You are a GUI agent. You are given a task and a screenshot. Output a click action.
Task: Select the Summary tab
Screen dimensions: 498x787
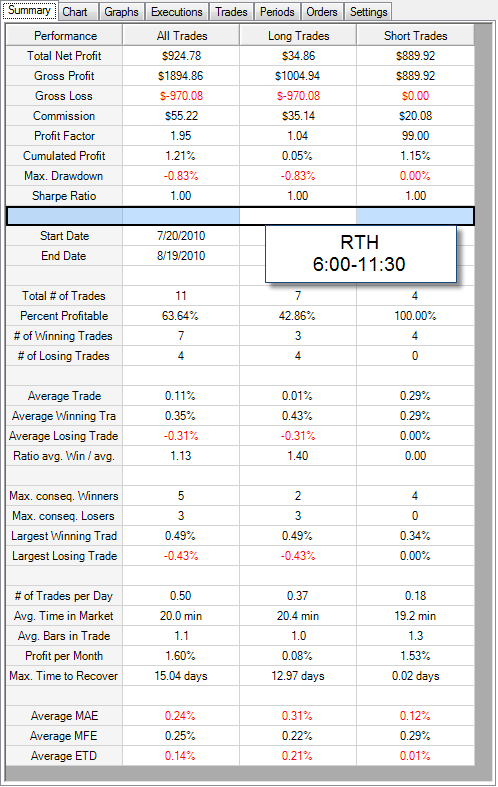pyautogui.click(x=30, y=11)
